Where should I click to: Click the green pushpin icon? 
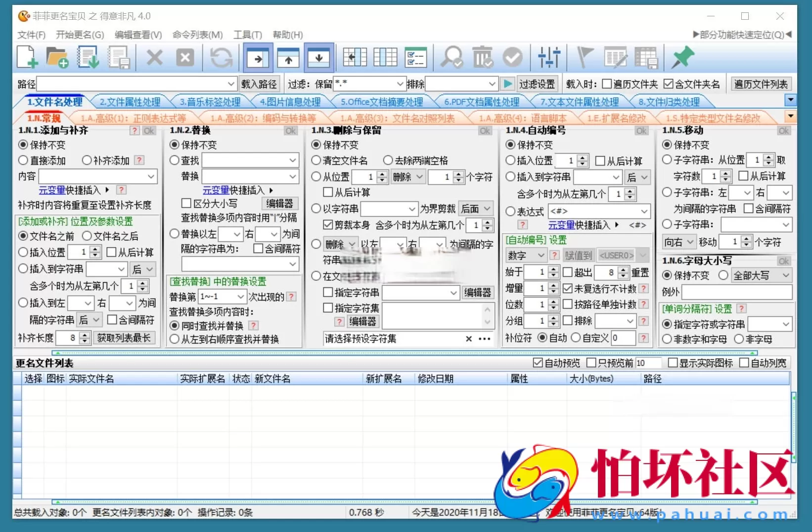(x=682, y=57)
